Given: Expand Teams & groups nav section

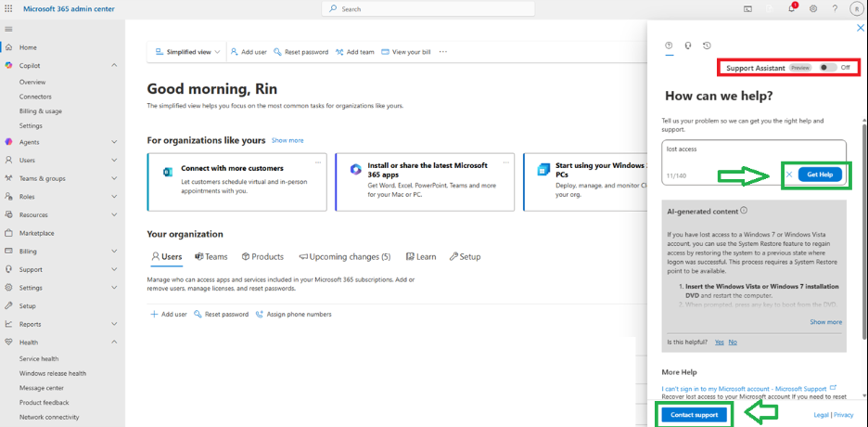Looking at the screenshot, I should coord(114,178).
